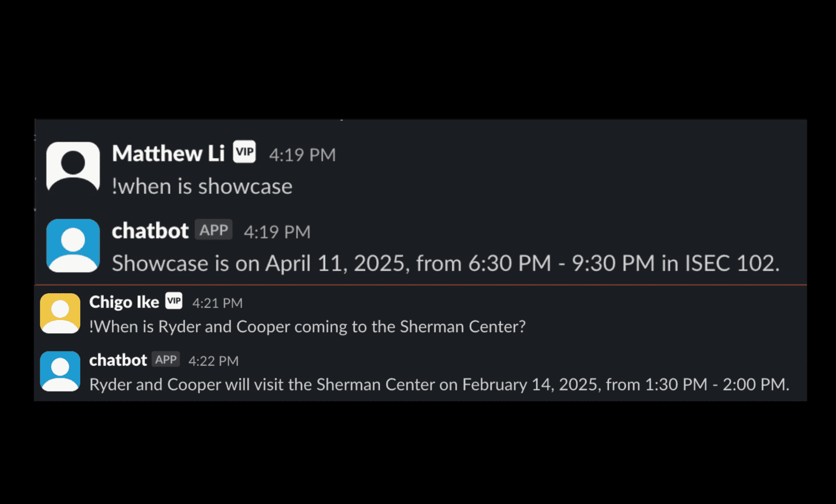
Task: Click the chatbot avatar beside the Ryder and Cooper reply
Action: [60, 371]
